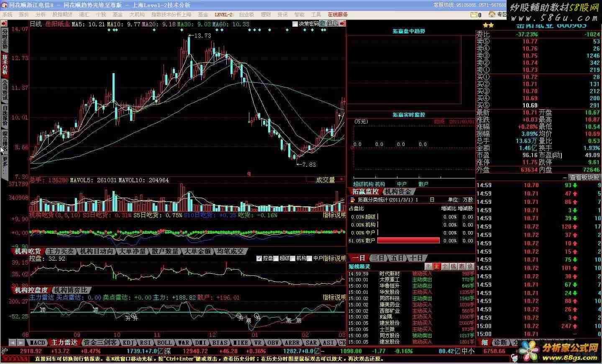This screenshot has height=364, width=602.
Task: Toggle the 超级 checkbox
Action: [276, 259]
